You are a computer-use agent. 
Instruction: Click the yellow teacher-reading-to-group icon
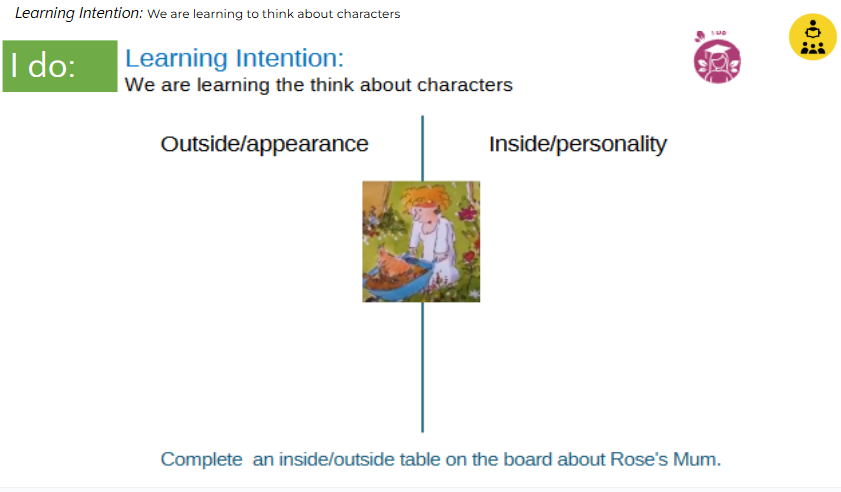(x=812, y=37)
